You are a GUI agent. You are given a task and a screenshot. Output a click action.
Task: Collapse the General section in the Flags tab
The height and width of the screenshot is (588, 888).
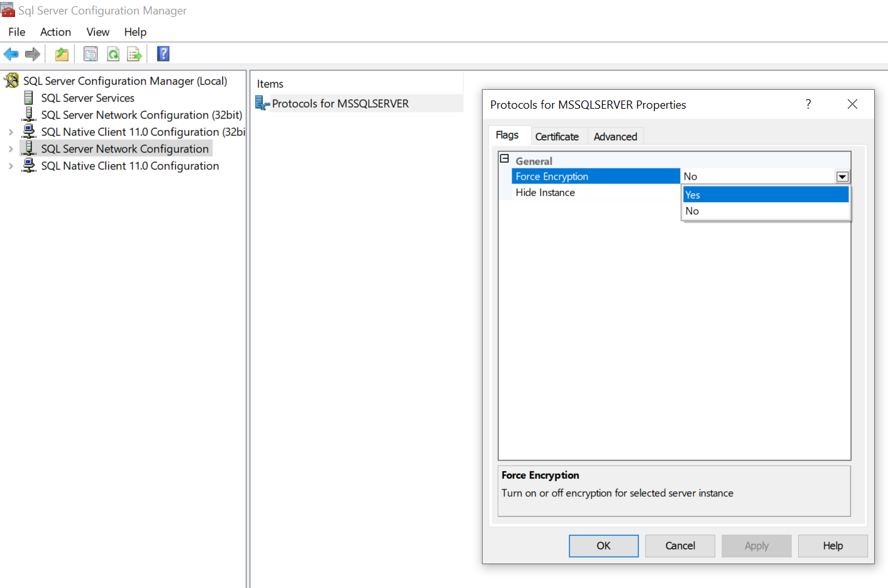(x=504, y=159)
